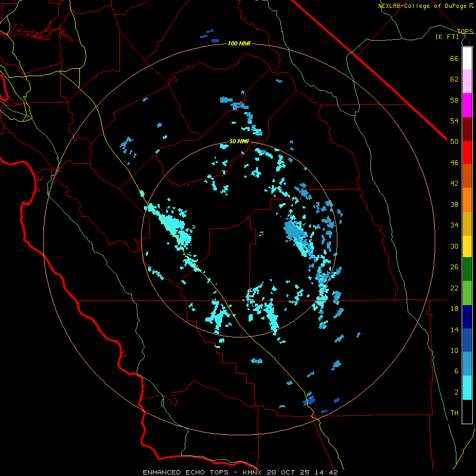Click the 62 legend value
The width and height of the screenshot is (476, 476).
coord(454,79)
